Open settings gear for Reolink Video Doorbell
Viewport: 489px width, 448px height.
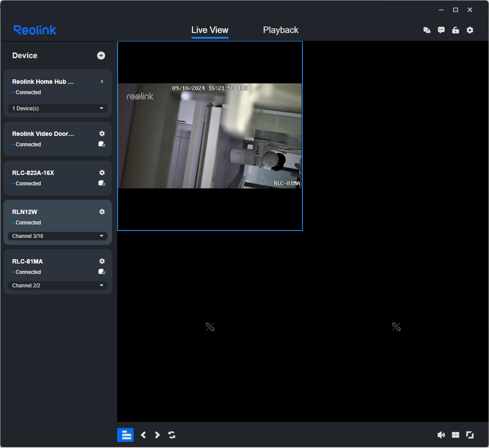click(x=102, y=134)
